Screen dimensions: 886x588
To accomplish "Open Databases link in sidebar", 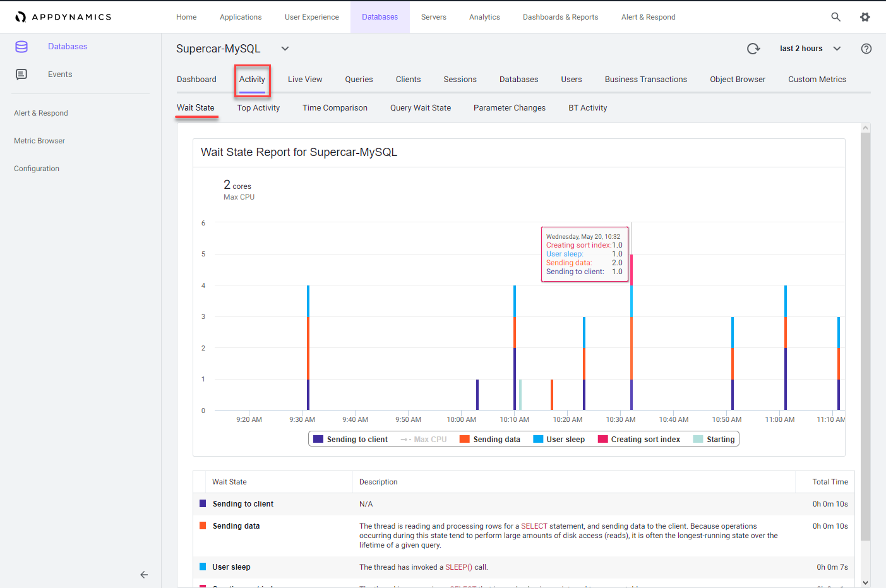I will tap(68, 47).
